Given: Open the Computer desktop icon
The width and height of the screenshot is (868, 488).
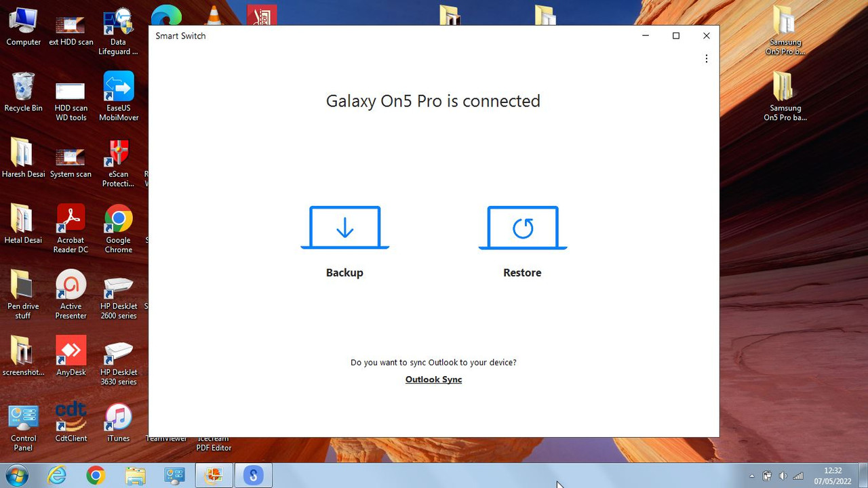Looking at the screenshot, I should [23, 27].
